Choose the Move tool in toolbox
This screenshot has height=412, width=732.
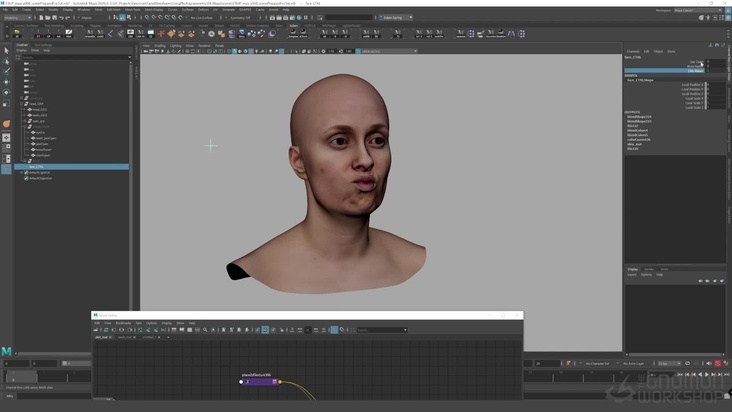(6, 82)
